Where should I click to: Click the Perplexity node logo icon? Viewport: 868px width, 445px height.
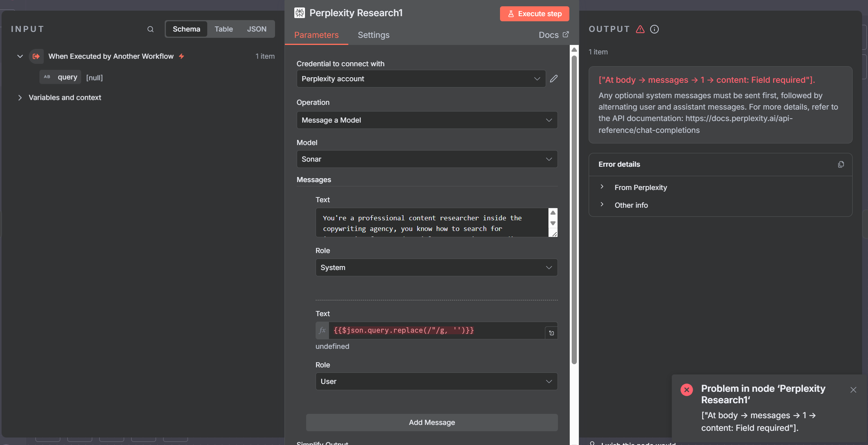click(299, 13)
